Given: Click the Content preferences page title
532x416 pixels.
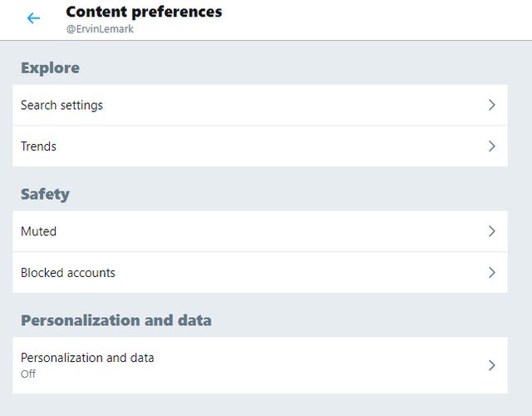Looking at the screenshot, I should pyautogui.click(x=144, y=12).
